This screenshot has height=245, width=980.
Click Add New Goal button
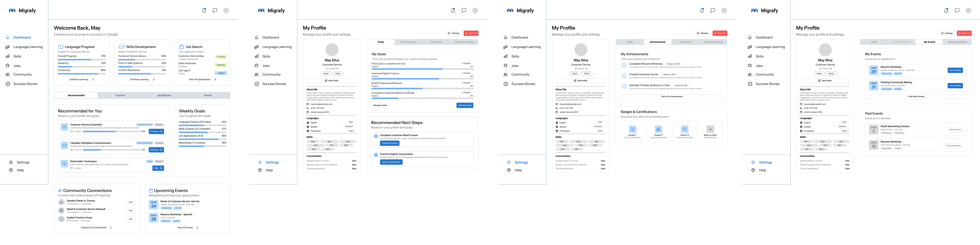(465, 105)
